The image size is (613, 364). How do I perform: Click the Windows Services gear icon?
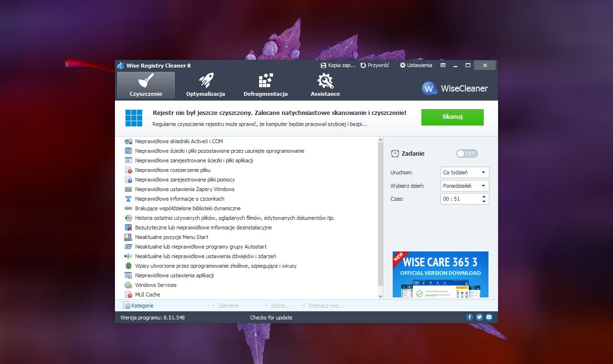pyautogui.click(x=128, y=285)
